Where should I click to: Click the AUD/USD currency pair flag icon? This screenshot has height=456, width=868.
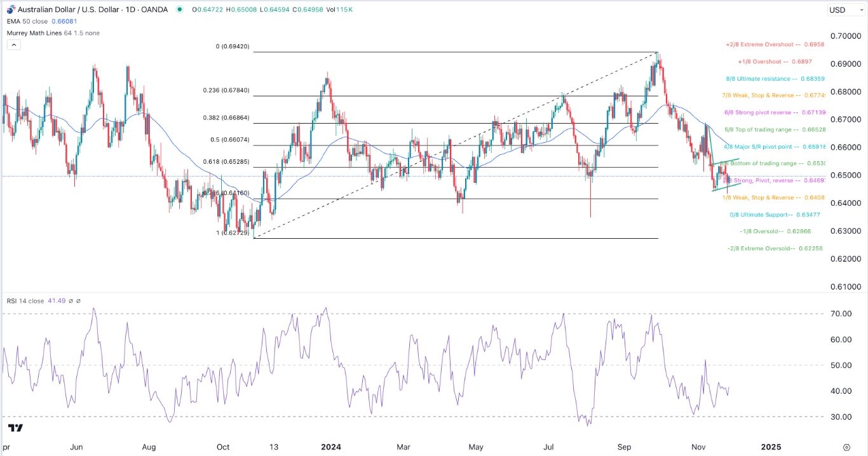pos(10,10)
